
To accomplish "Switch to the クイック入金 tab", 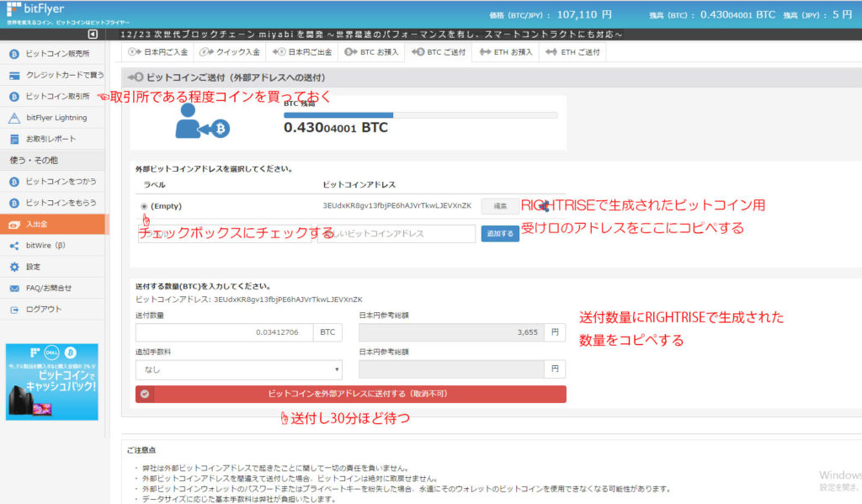I will pos(230,52).
